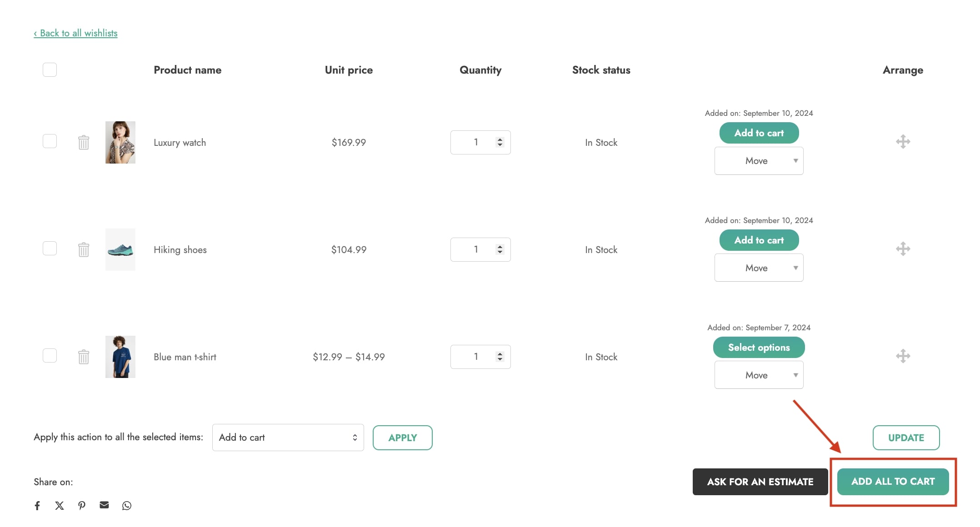
Task: Click the Hiking shoes quantity stepper
Action: (500, 249)
